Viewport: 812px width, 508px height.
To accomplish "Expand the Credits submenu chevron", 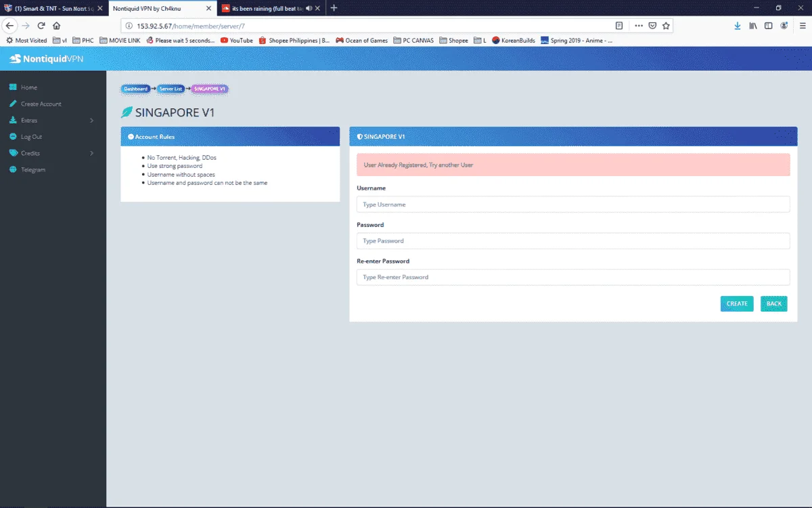I will tap(91, 153).
